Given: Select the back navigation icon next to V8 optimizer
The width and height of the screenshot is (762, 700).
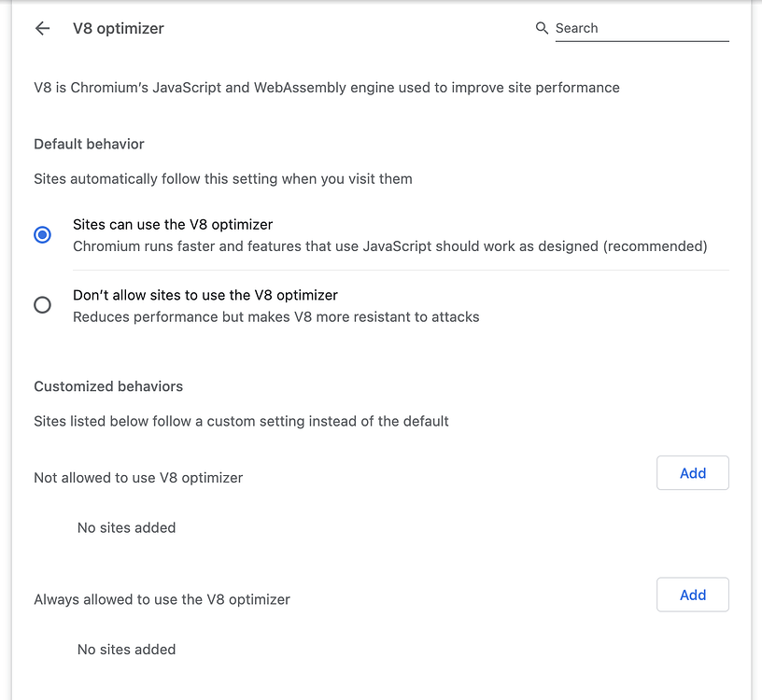Looking at the screenshot, I should tap(42, 28).
